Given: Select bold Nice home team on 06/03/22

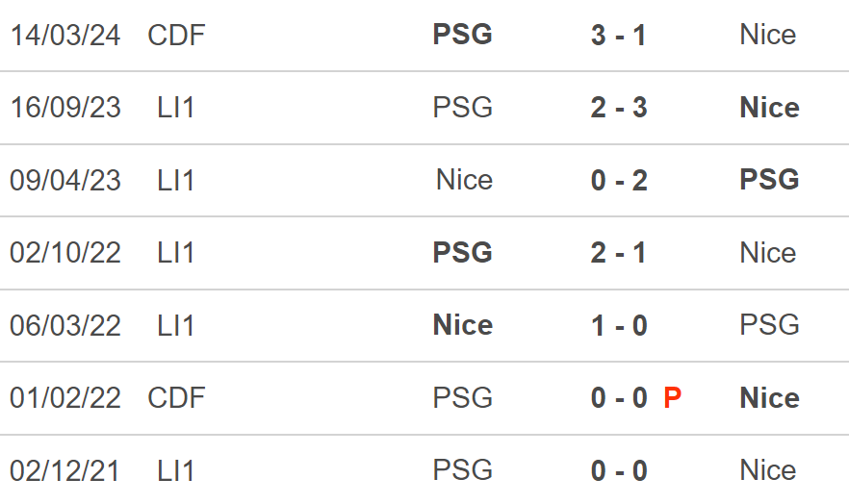Looking at the screenshot, I should click(463, 325).
